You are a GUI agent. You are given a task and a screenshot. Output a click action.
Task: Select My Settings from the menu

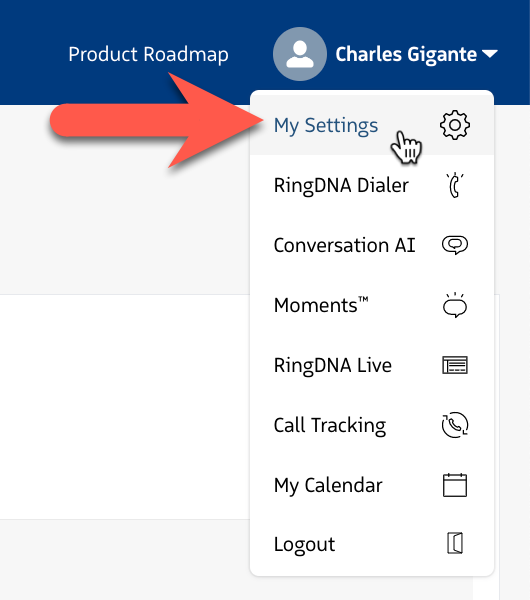372,125
